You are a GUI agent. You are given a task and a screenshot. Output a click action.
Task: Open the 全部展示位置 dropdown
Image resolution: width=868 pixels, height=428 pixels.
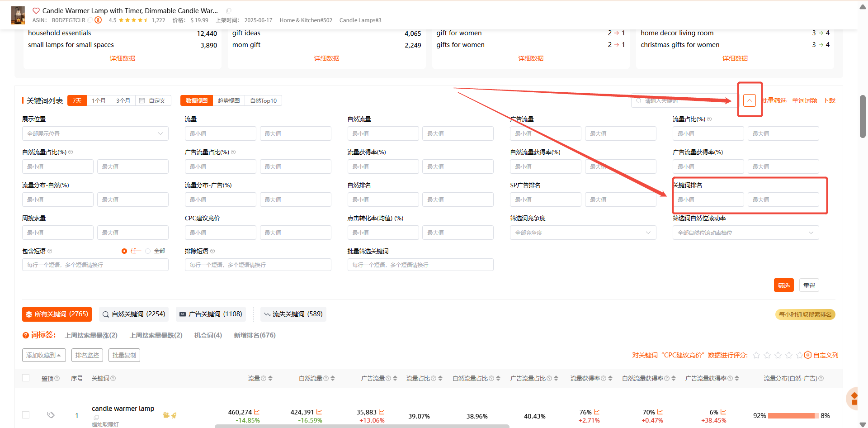click(95, 134)
